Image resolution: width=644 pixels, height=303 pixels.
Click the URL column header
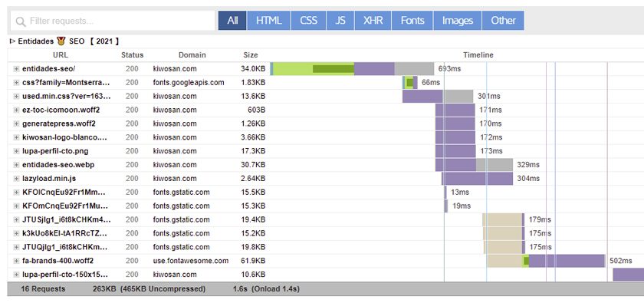[61, 55]
